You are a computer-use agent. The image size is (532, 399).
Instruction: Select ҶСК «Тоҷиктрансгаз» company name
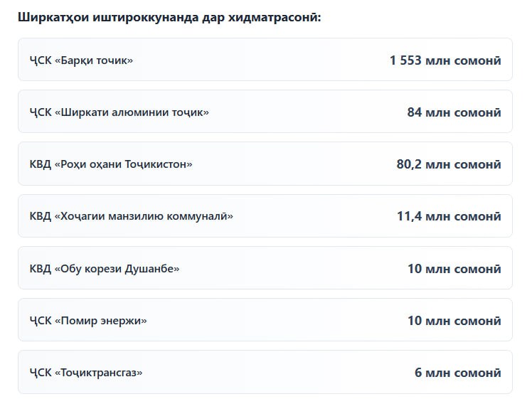(86, 373)
